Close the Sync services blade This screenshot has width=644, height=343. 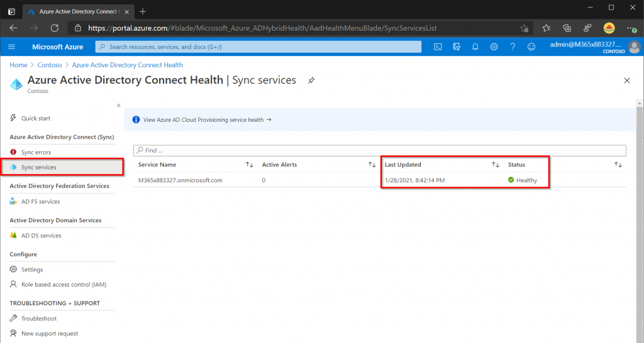point(627,80)
